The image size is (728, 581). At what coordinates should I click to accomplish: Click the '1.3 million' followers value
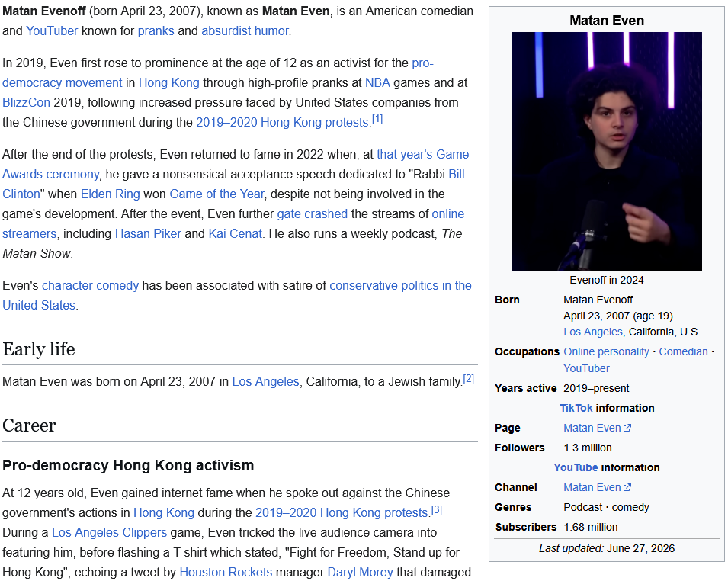pyautogui.click(x=587, y=448)
